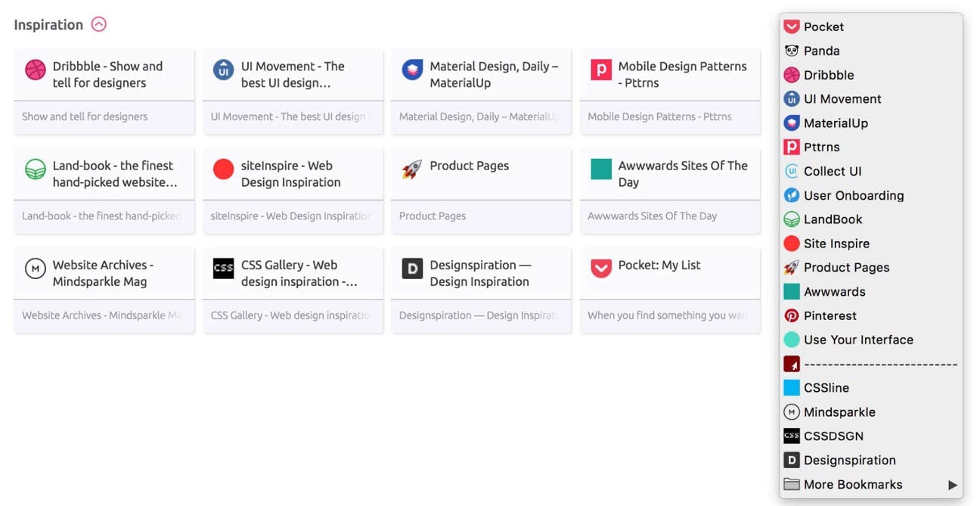Click the Dribbble card's pink basketball icon
This screenshot has width=980, height=506.
(36, 70)
